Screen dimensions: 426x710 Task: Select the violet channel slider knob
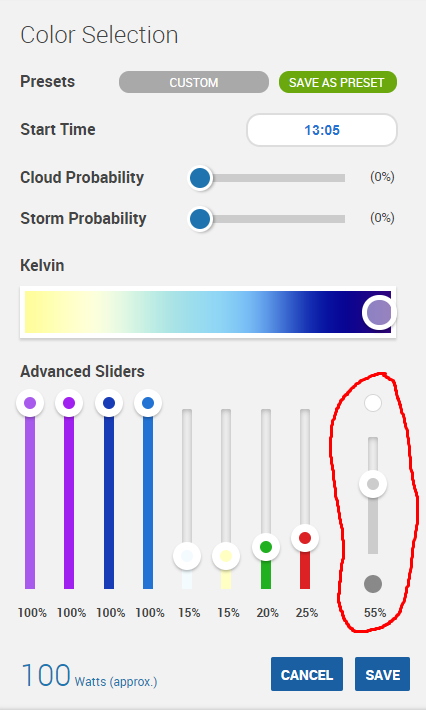click(x=69, y=403)
